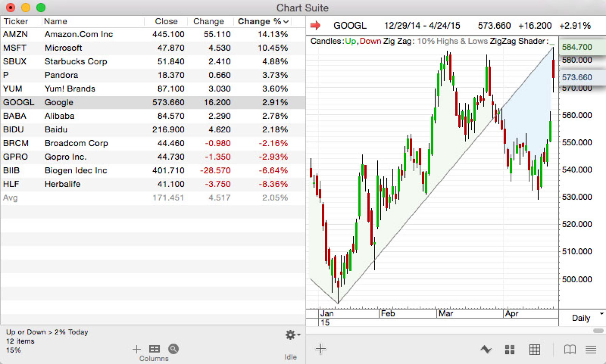The image size is (606, 364).
Task: Toggle Down candles color setting
Action: coord(370,41)
